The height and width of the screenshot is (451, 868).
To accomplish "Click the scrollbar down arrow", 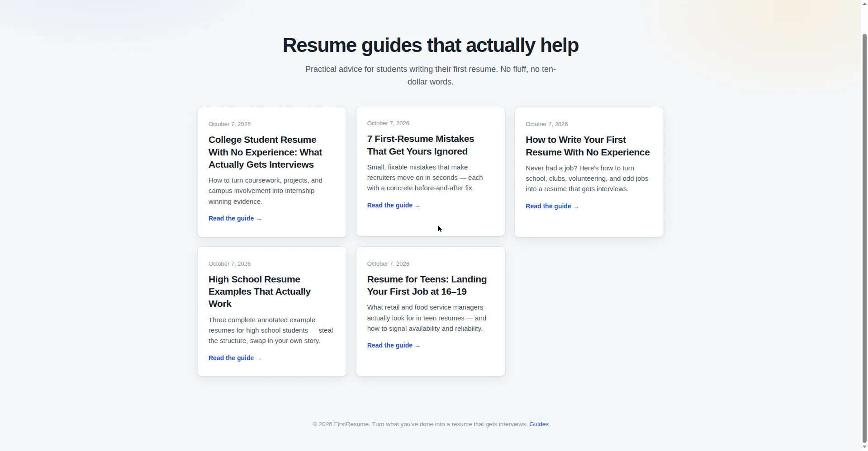I will point(864,447).
